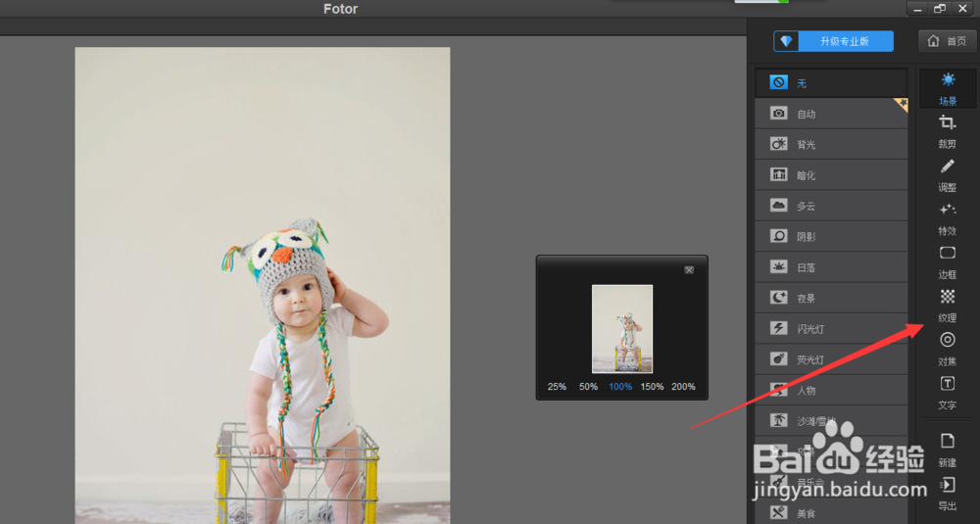The width and height of the screenshot is (980, 524).
Task: Open the 纹理 texture tool
Action: [x=948, y=303]
